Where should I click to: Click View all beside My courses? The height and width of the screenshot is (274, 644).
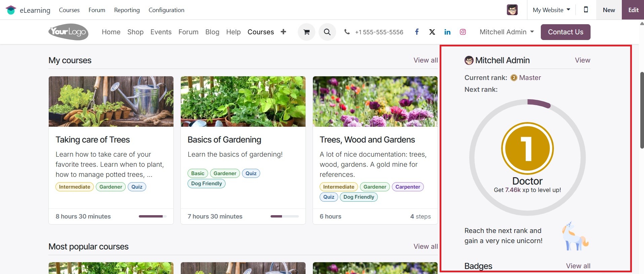point(426,60)
